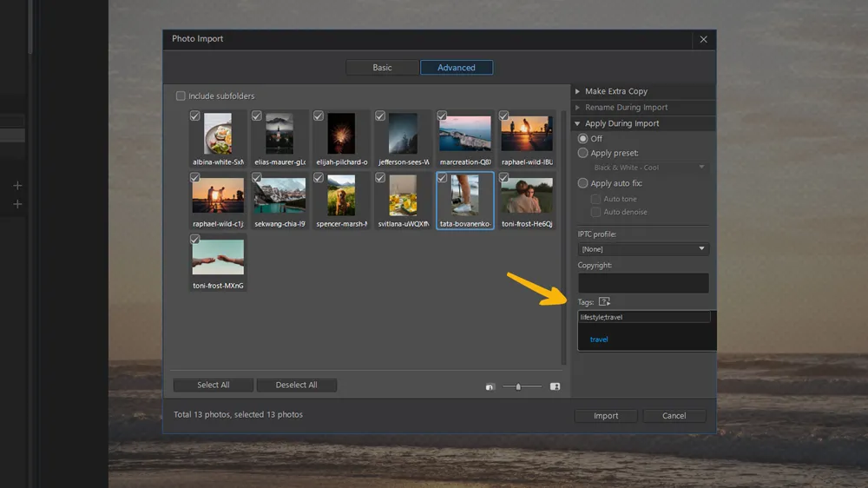Select the toni-frost-He6Qj couple thumbnail
This screenshot has height=488, width=868.
(x=527, y=195)
